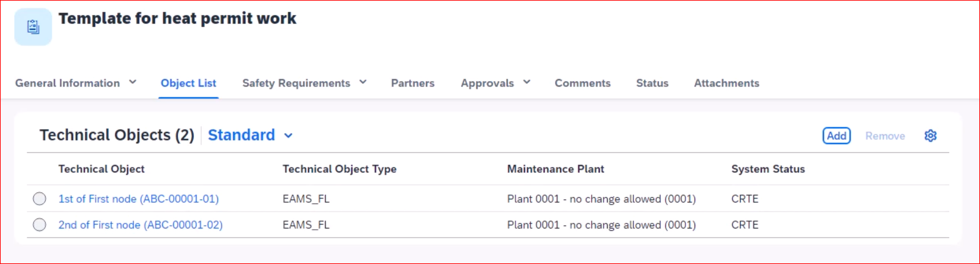Screen dimensions: 980x264
Task: Expand the Approvals tab chevron
Action: [x=527, y=82]
